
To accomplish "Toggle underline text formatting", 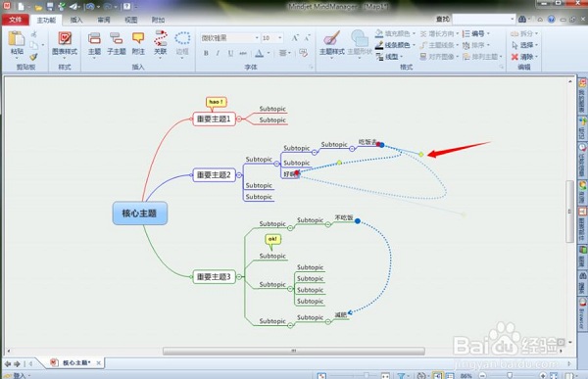I will (230, 53).
